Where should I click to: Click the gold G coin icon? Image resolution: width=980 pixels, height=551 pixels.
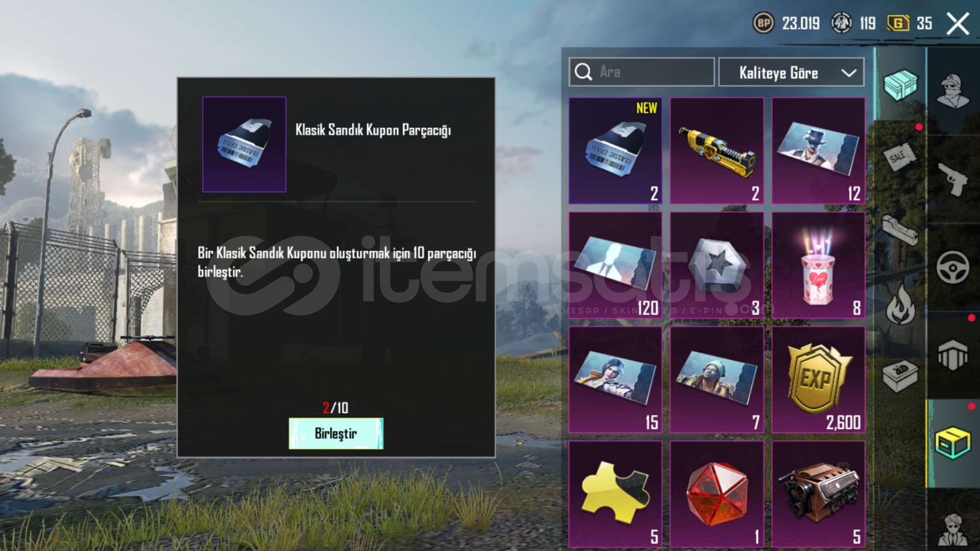click(x=898, y=23)
